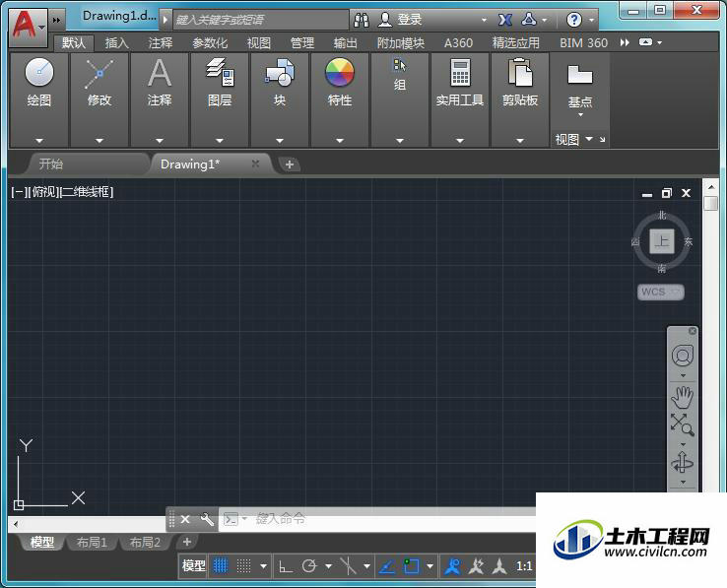Click the steering wheel navigation icon
Image resolution: width=727 pixels, height=588 pixels.
683,357
